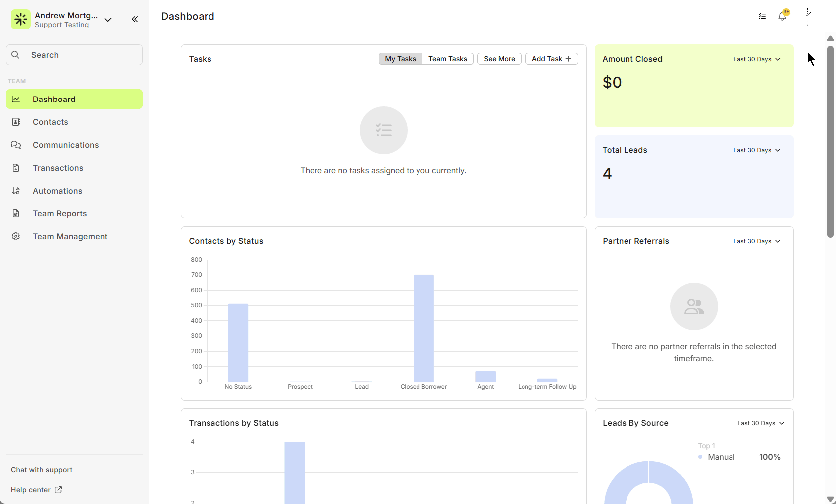Click the "Partner Referrals" heading
The image size is (836, 504).
(636, 241)
